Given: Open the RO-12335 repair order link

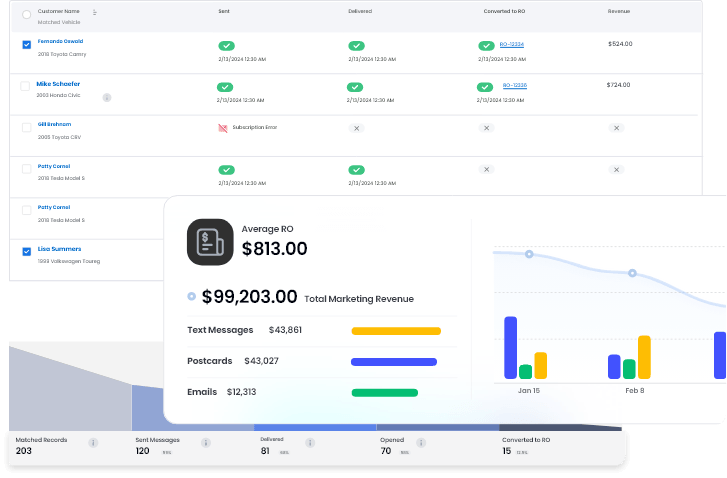Looking at the screenshot, I should tap(515, 85).
